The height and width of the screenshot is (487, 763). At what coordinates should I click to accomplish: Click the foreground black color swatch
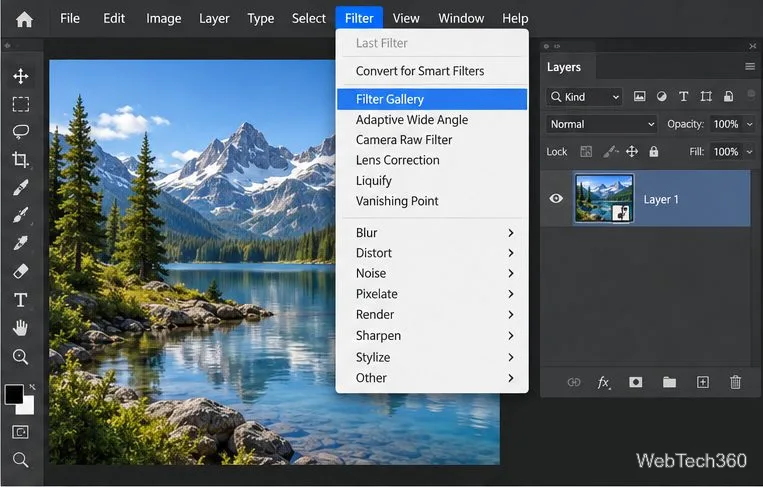tap(13, 394)
